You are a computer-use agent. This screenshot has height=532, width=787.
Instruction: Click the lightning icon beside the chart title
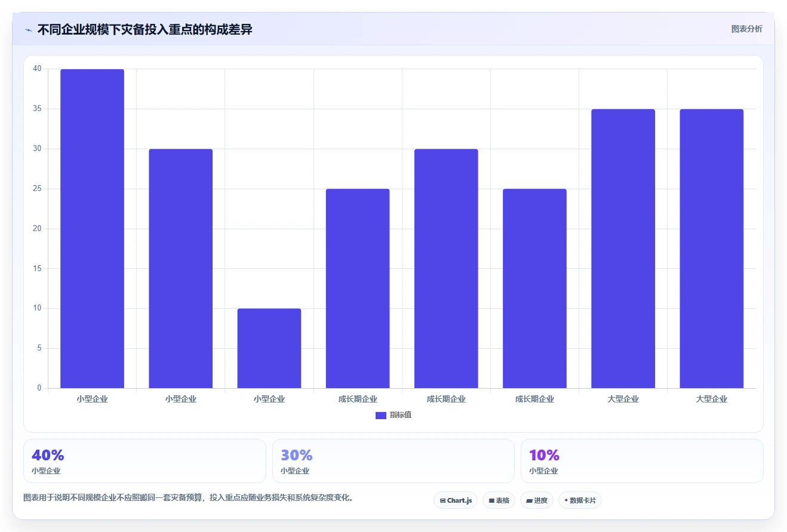point(28,30)
